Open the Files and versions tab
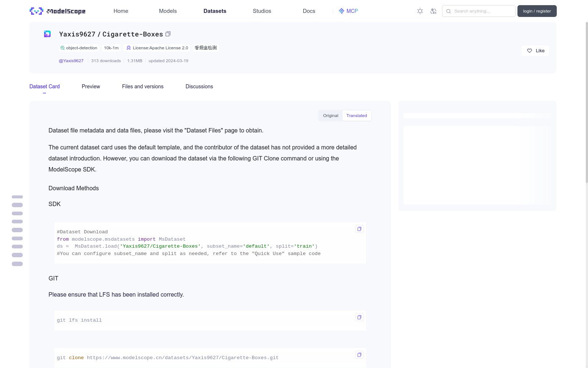 pyautogui.click(x=143, y=86)
